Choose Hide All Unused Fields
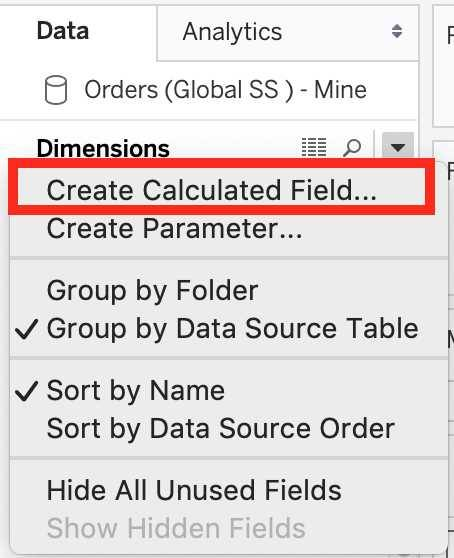Image resolution: width=454 pixels, height=558 pixels. click(x=194, y=490)
